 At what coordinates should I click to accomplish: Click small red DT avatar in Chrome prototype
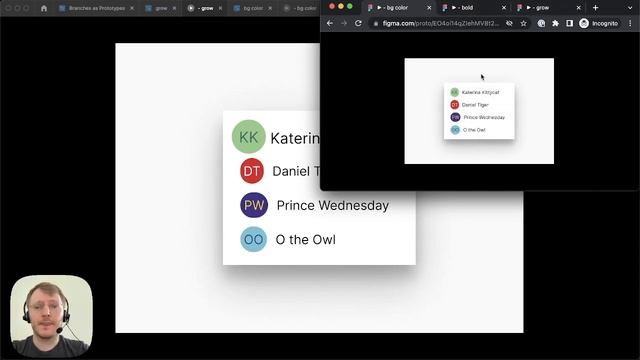point(455,105)
